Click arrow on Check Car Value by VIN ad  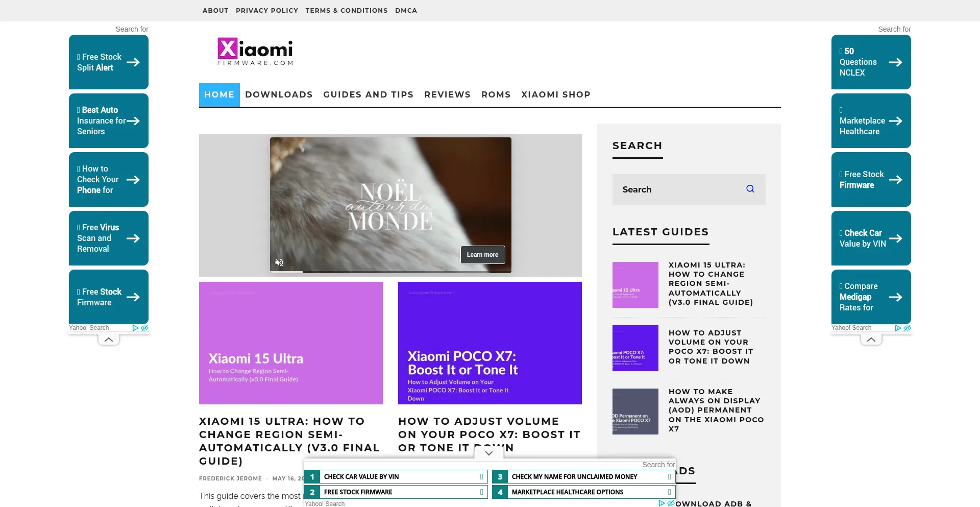coord(895,238)
